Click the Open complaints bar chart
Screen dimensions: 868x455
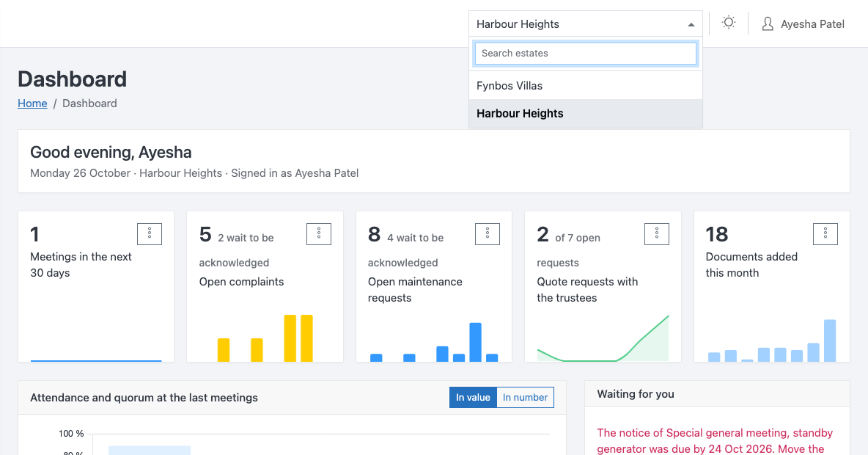(265, 338)
